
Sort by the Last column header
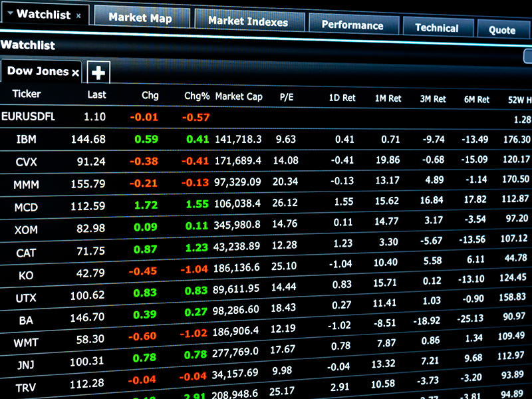click(96, 94)
